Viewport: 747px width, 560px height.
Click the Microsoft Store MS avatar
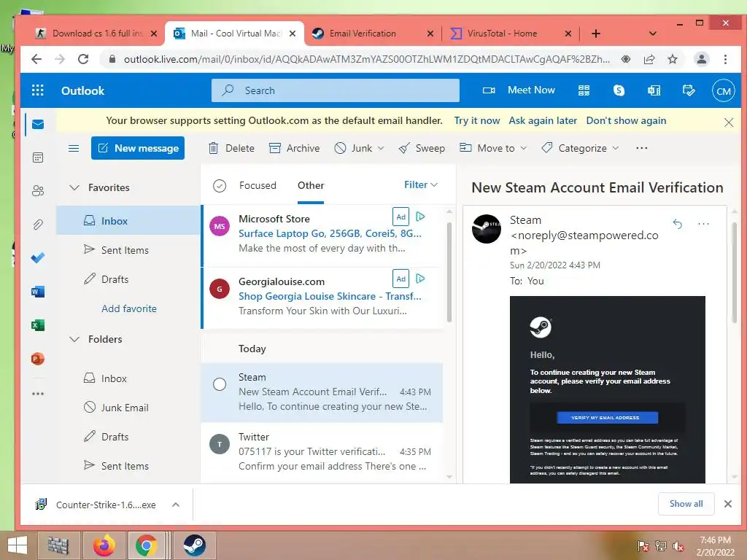pos(220,226)
